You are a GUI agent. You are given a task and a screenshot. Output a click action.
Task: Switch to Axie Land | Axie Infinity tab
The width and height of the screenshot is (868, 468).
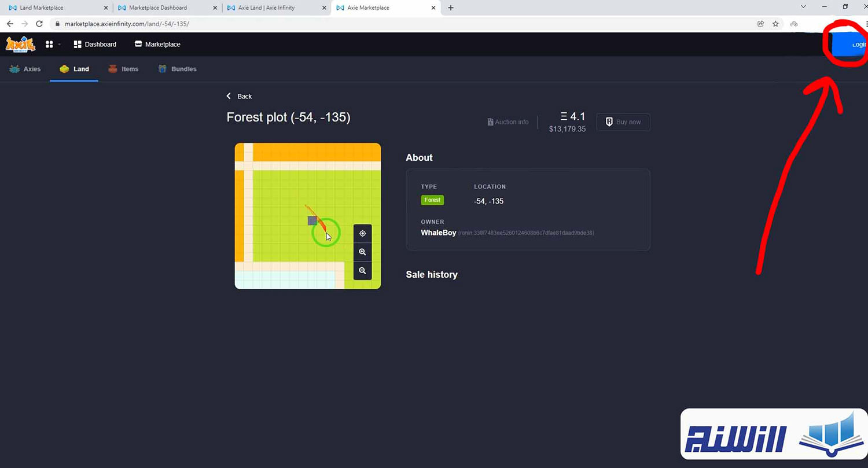tap(276, 8)
